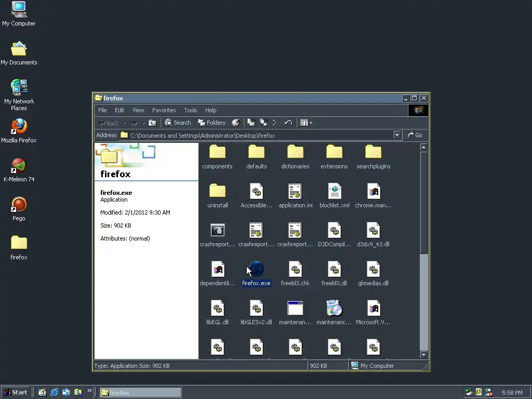Open the History toolbar icon
This screenshot has width=532, height=399.
(x=235, y=123)
